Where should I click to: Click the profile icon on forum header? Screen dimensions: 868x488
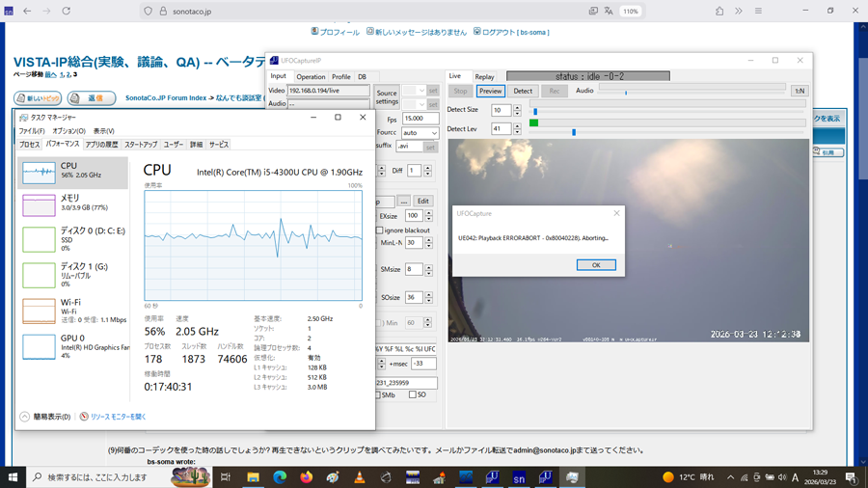click(x=314, y=32)
